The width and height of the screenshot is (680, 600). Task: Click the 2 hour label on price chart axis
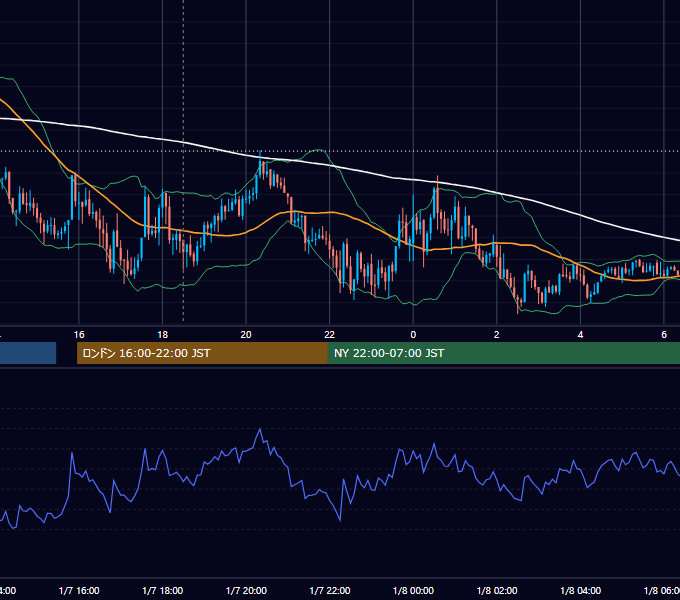click(497, 334)
